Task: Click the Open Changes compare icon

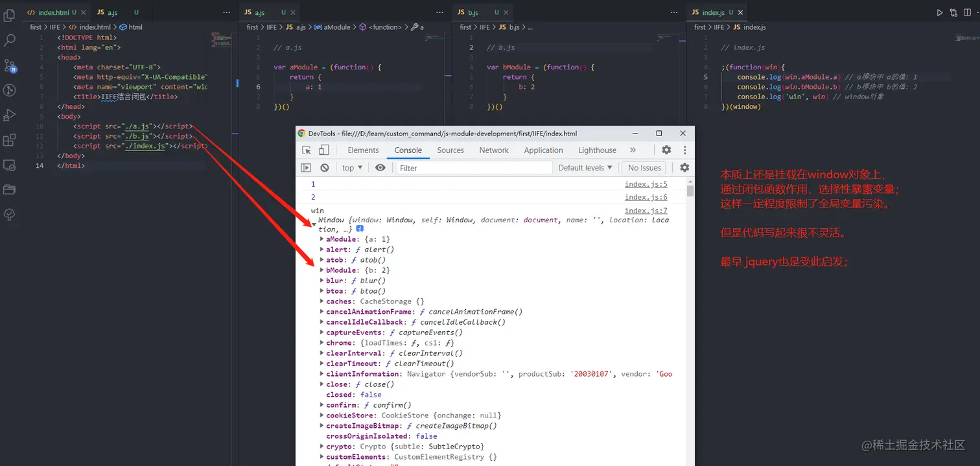Action: click(954, 12)
